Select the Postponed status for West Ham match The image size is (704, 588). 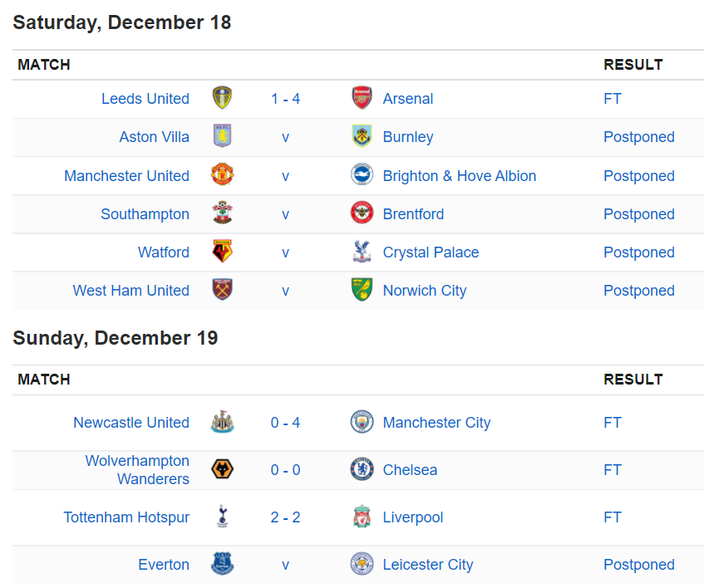(639, 290)
